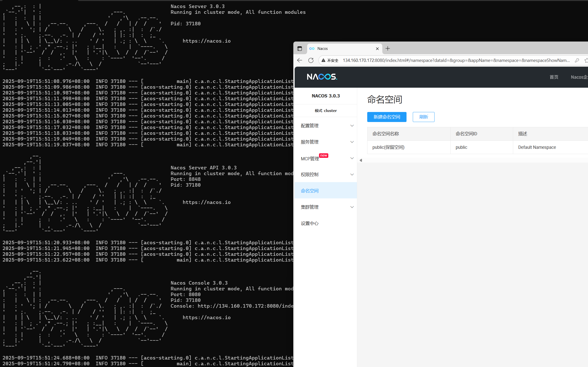588x367 pixels.
Task: Click the 命名空间名称 column header
Action: (409, 134)
